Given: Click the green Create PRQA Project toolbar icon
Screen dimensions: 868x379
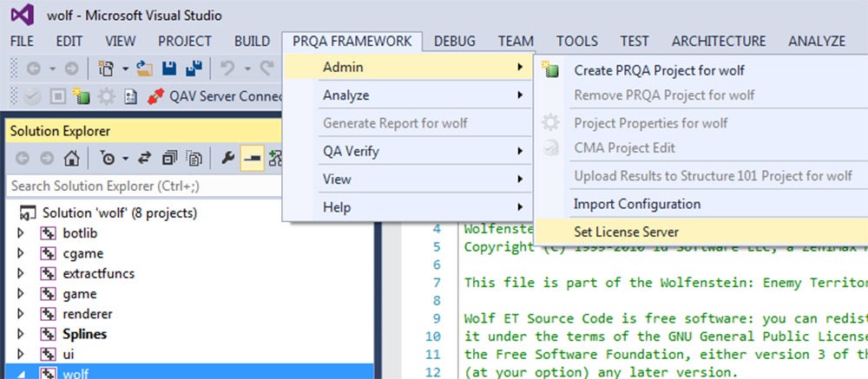Looking at the screenshot, I should 81,97.
